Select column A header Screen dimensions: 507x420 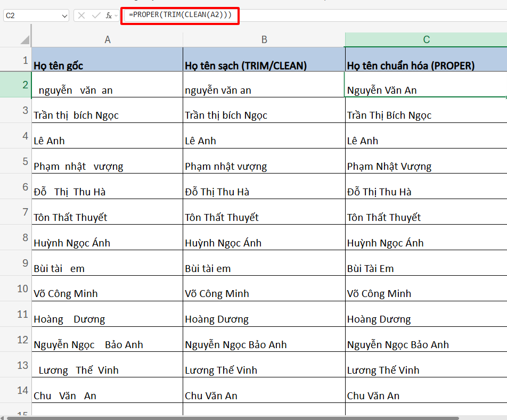pos(108,40)
